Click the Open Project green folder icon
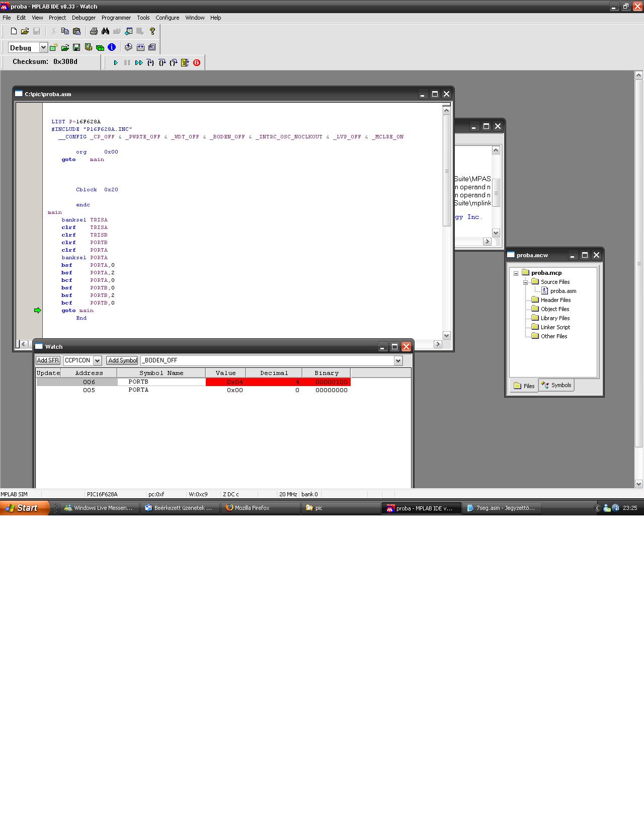644x830 pixels. [x=65, y=47]
